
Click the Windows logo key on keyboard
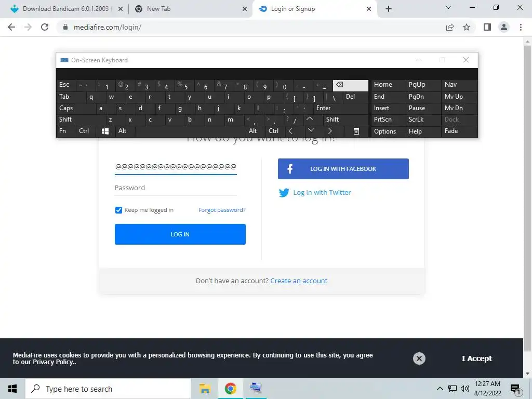tap(105, 131)
